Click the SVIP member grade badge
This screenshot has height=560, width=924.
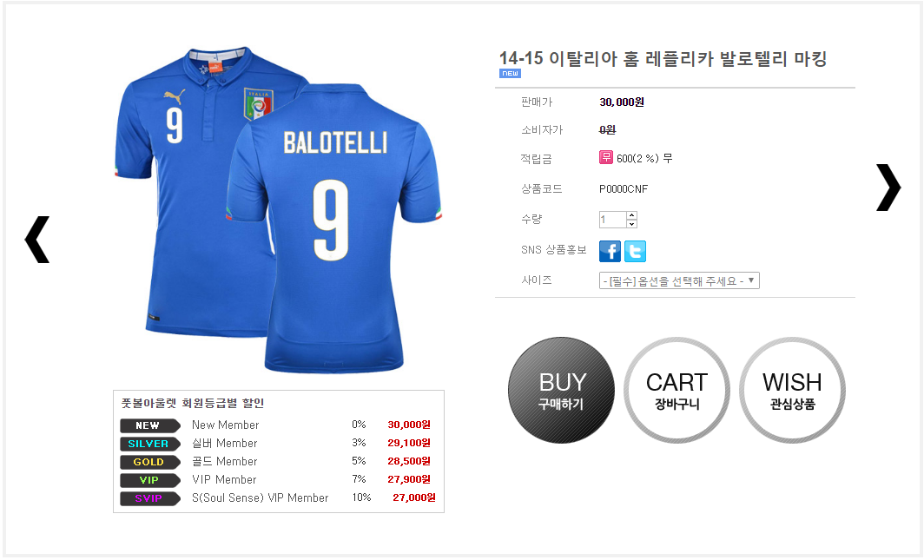[x=149, y=498]
